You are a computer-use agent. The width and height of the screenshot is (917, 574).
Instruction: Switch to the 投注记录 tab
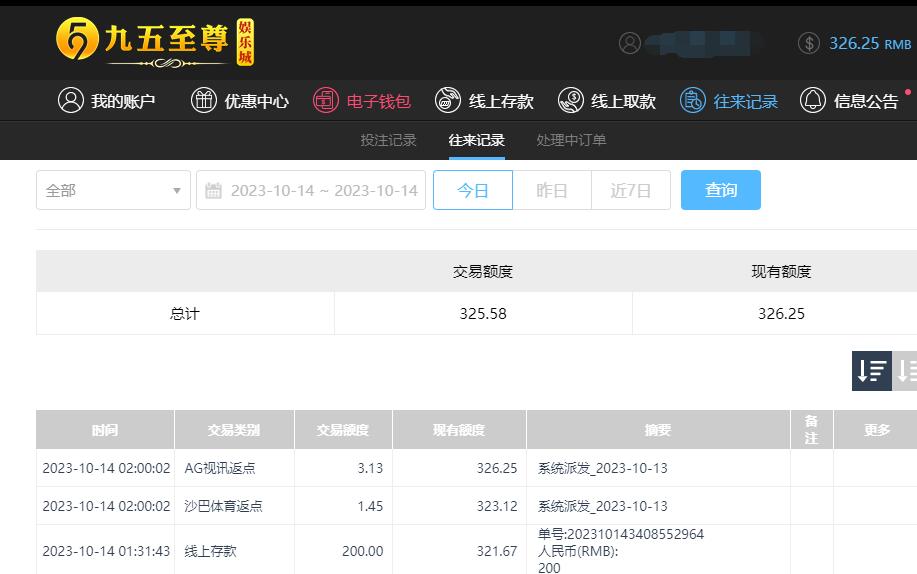click(x=388, y=140)
